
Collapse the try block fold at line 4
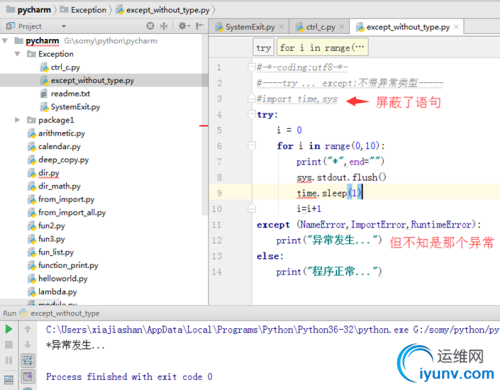click(x=251, y=114)
